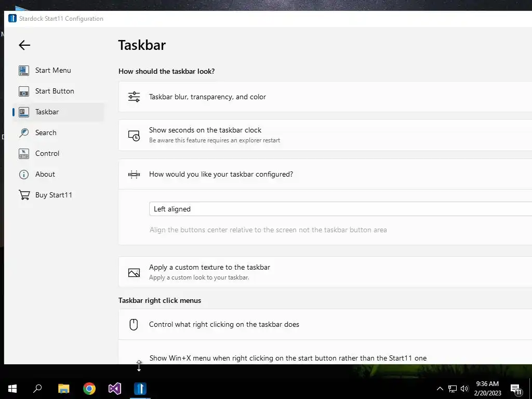Click Show Win+X menu option text
This screenshot has width=532, height=399.
288,358
